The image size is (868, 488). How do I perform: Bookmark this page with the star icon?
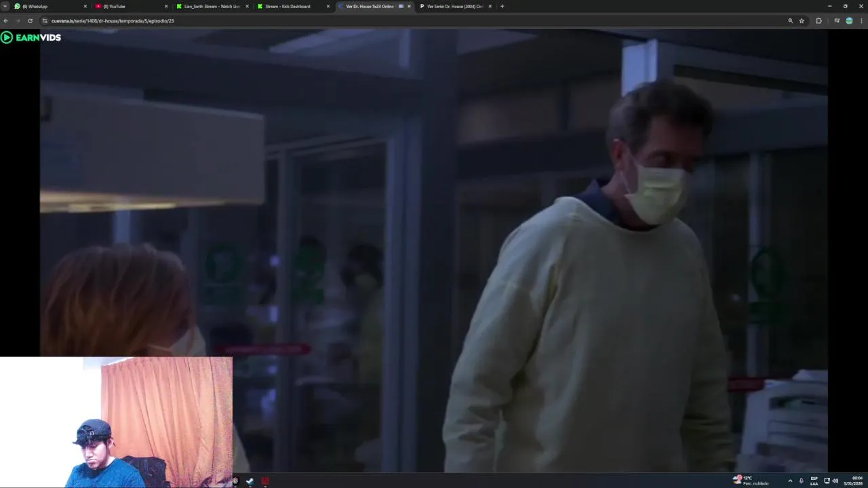[802, 21]
